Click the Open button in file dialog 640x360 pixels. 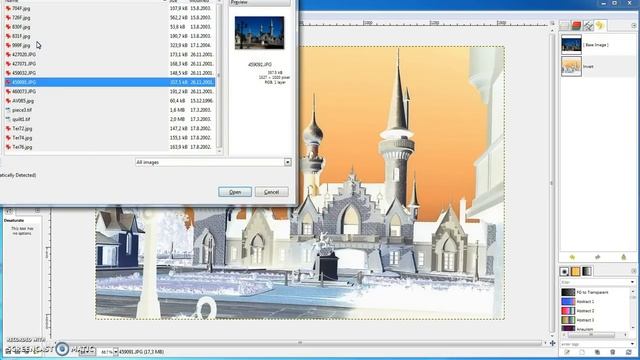[x=235, y=192]
